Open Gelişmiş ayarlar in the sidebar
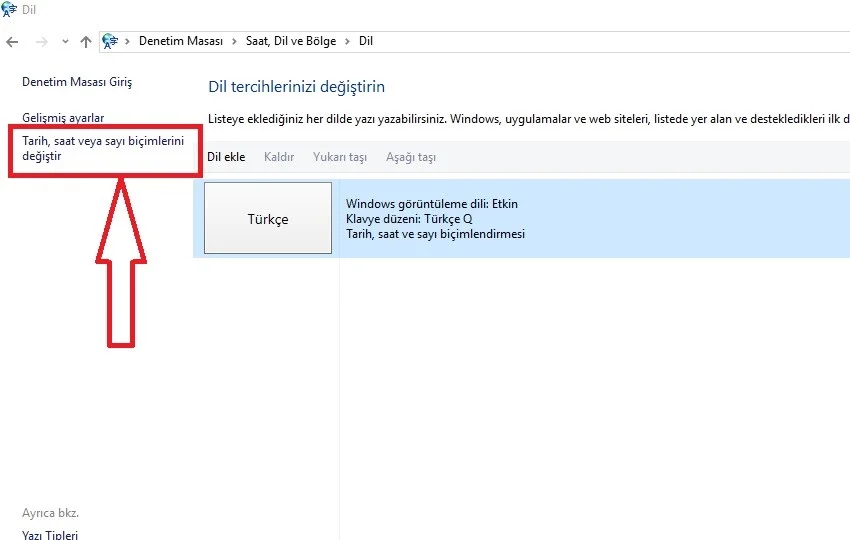 [x=63, y=118]
